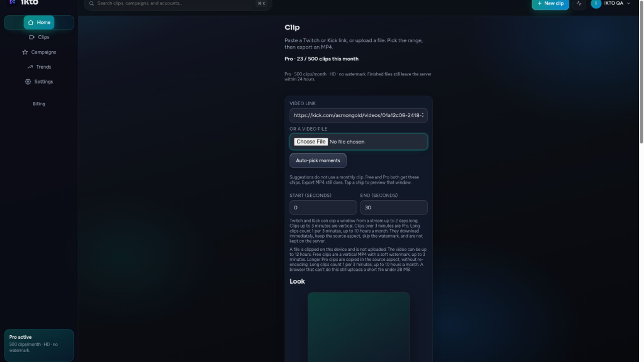Click the Video Link URL field
Screen dimensions: 644x362
pos(358,115)
